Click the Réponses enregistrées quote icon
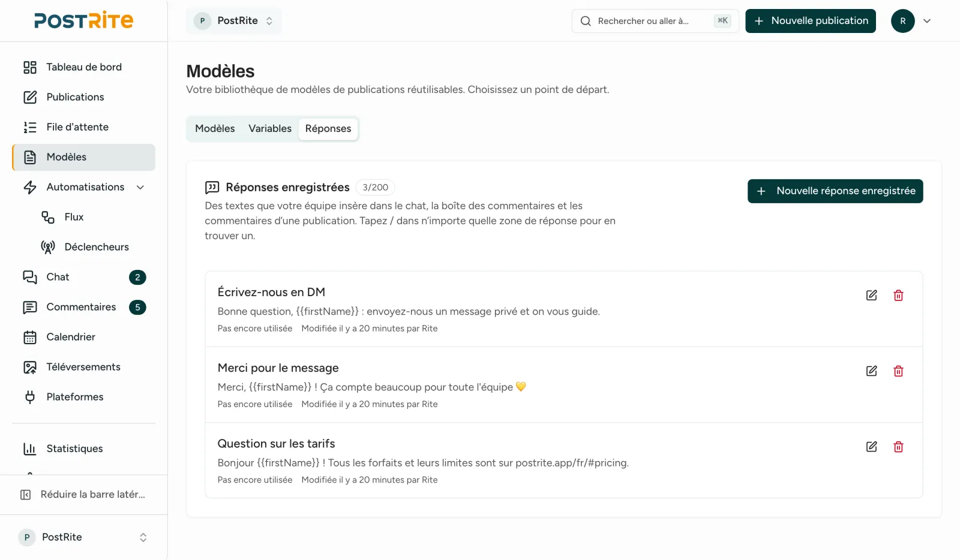The image size is (960, 560). pyautogui.click(x=212, y=188)
